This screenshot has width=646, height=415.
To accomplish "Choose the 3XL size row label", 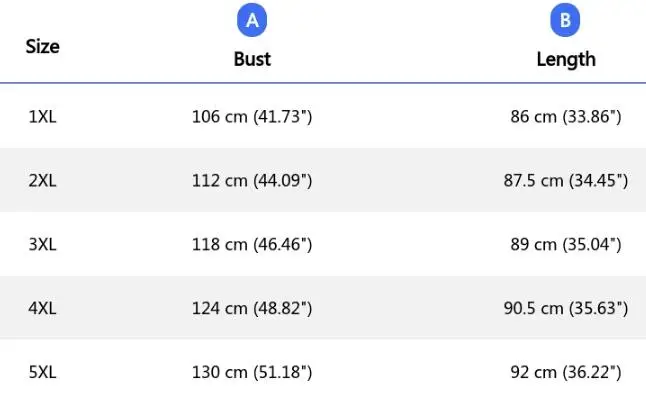I will [43, 244].
